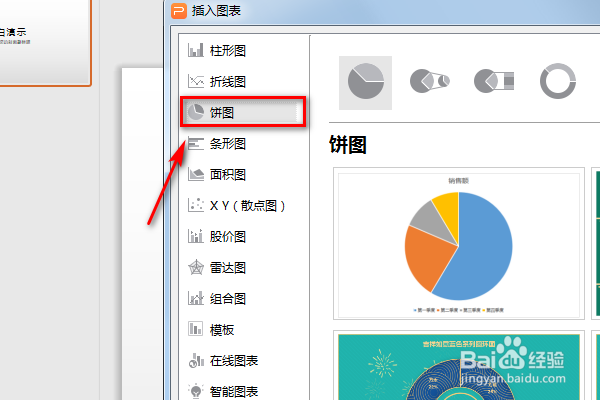This screenshot has height=400, width=600.
Task: Choose the basic pie chart subtype
Action: click(365, 82)
